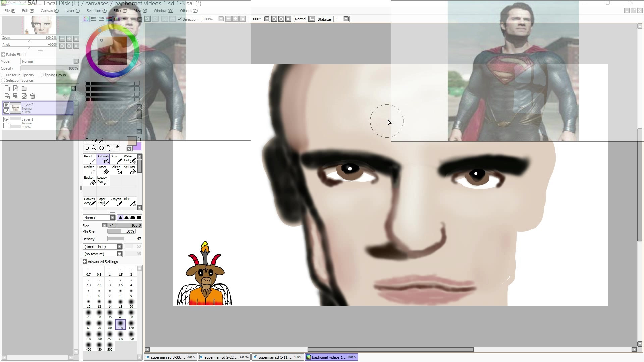644x362 pixels.
Task: Select the Blur tool
Action: [130, 201]
